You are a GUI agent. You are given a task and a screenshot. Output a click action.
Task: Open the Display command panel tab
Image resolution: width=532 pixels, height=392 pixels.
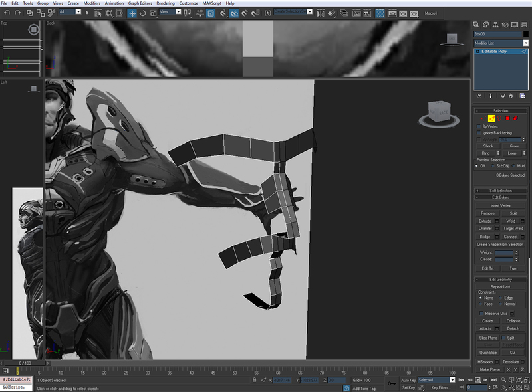515,25
